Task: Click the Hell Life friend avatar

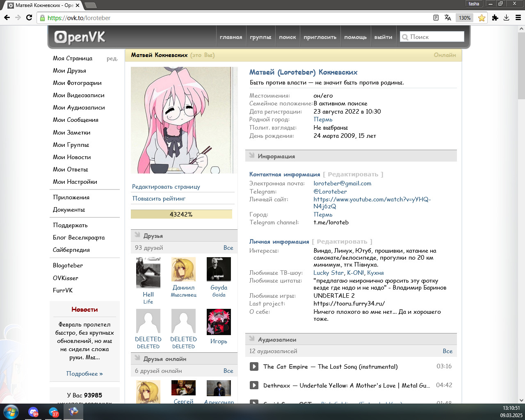Action: tap(148, 273)
